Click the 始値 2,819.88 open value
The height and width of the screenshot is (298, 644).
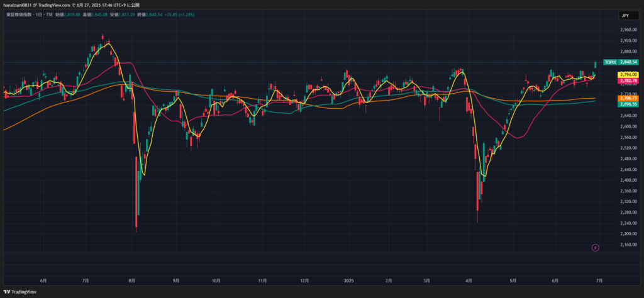(67, 14)
